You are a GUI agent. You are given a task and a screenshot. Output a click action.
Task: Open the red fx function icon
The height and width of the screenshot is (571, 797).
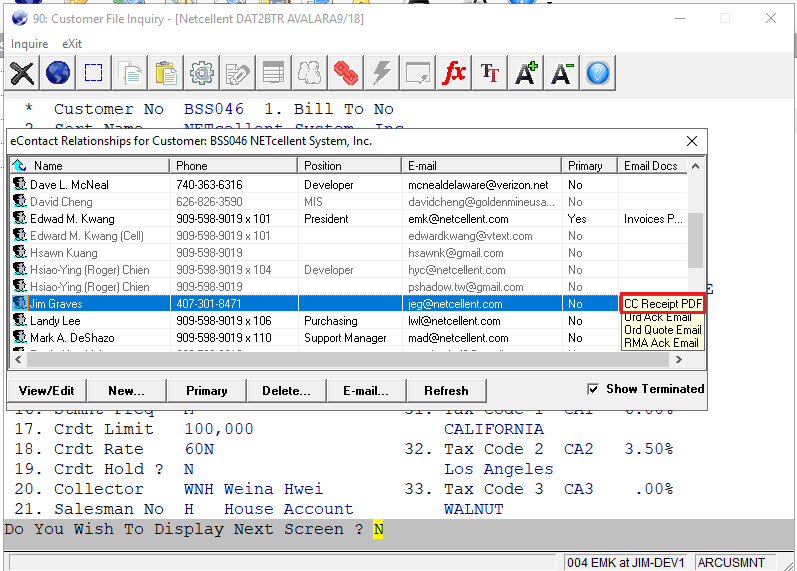(453, 73)
